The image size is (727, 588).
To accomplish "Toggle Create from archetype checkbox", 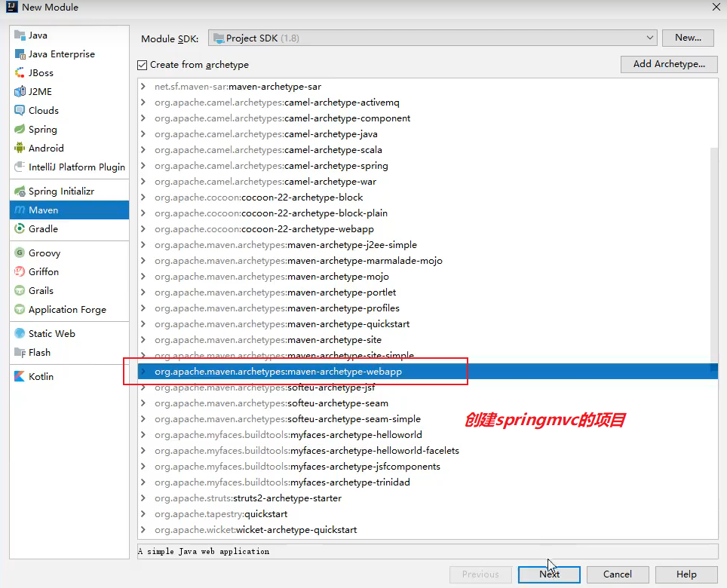I will pos(143,65).
